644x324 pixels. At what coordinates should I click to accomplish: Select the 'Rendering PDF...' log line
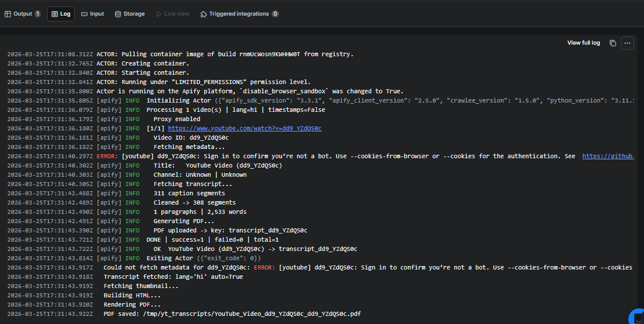coord(84,305)
